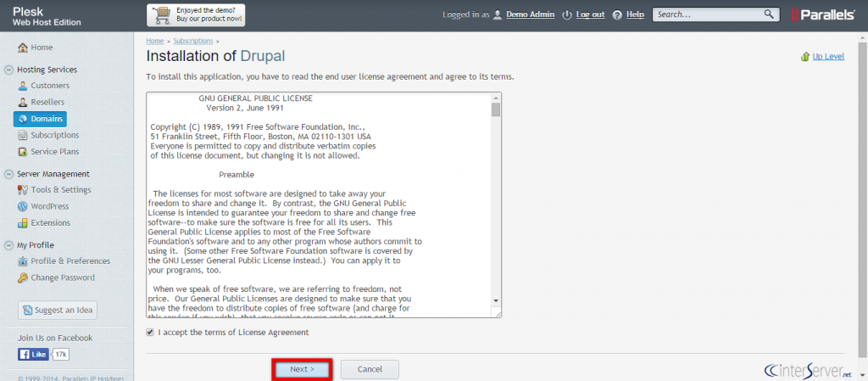Open Profile & Preferences in the sidebar

pos(70,261)
